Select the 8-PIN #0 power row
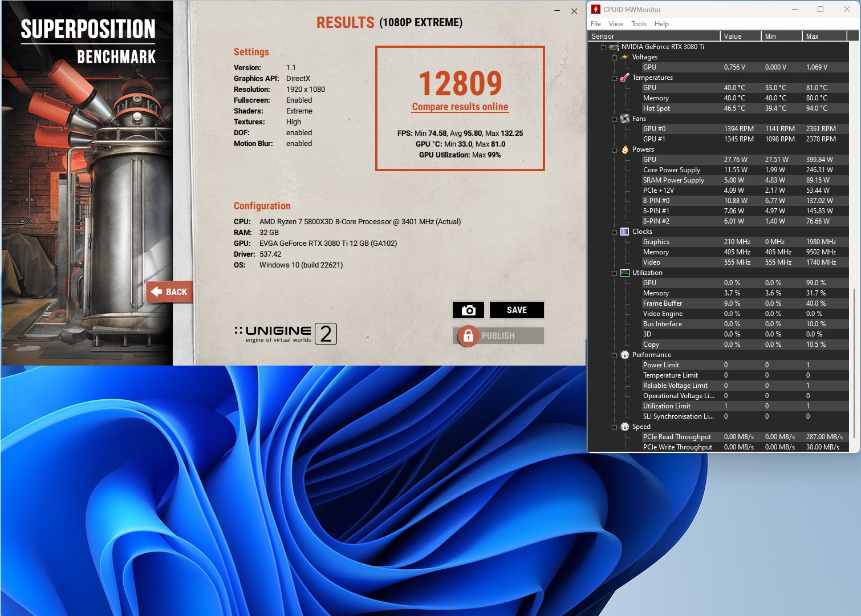861x616 pixels. coord(745,201)
